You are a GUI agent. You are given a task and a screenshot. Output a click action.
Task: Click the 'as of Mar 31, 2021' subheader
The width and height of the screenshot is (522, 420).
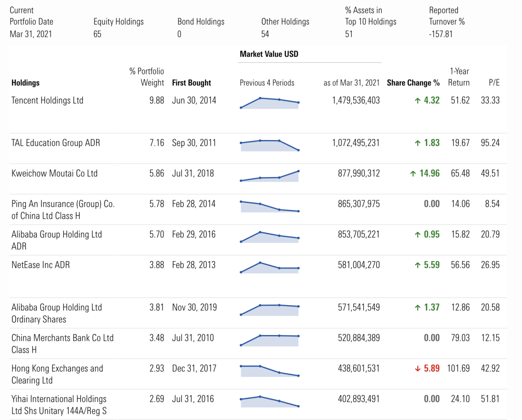(x=351, y=83)
